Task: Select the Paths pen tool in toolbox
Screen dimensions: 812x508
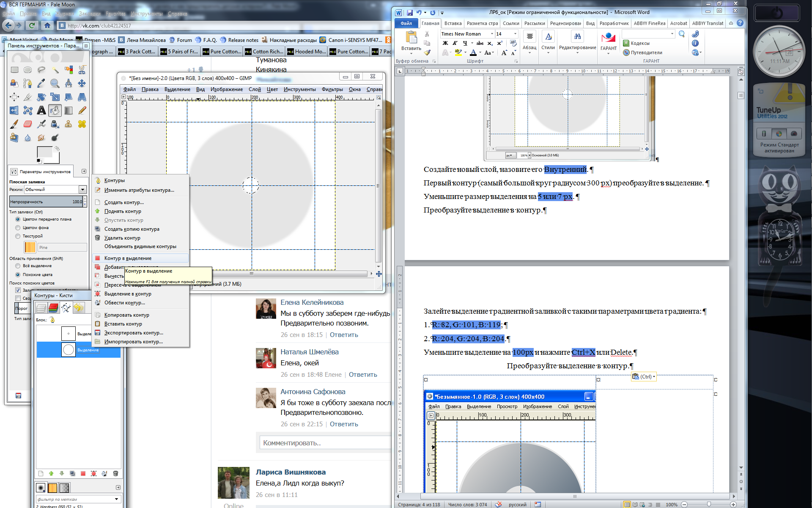Action: point(28,83)
